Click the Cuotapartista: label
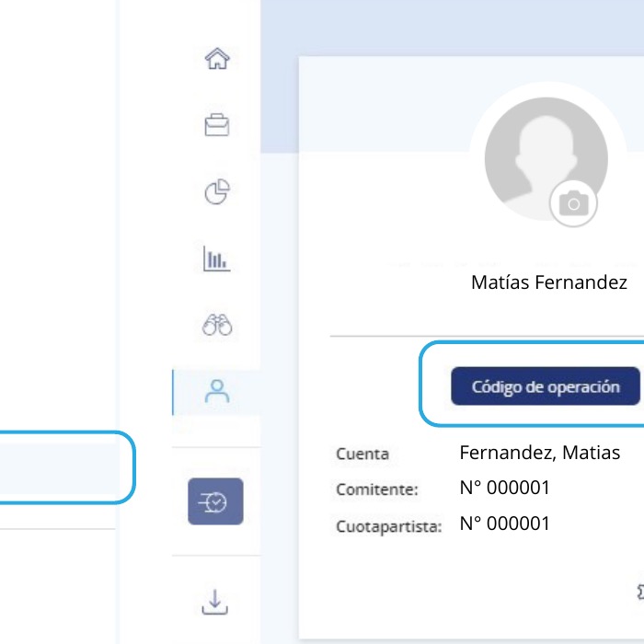Viewport: 644px width, 644px height. coord(389,526)
